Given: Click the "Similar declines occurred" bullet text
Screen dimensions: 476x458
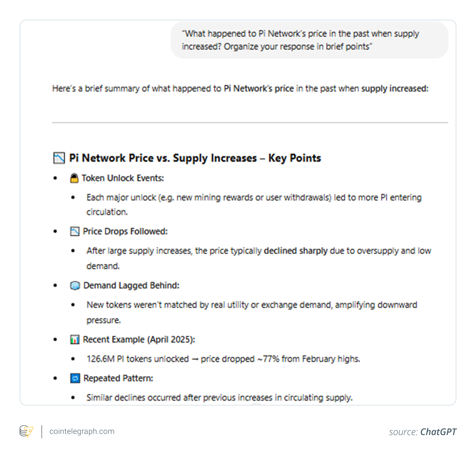Looking at the screenshot, I should click(x=219, y=398).
